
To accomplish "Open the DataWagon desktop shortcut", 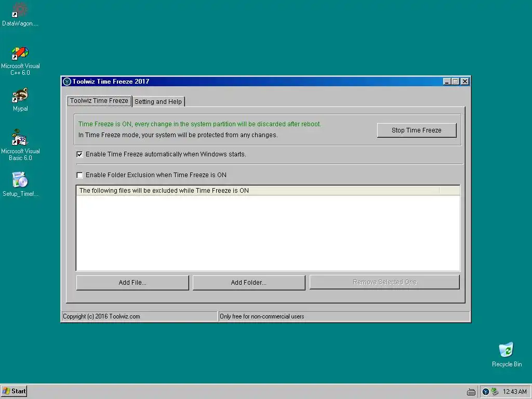I will coord(20,14).
